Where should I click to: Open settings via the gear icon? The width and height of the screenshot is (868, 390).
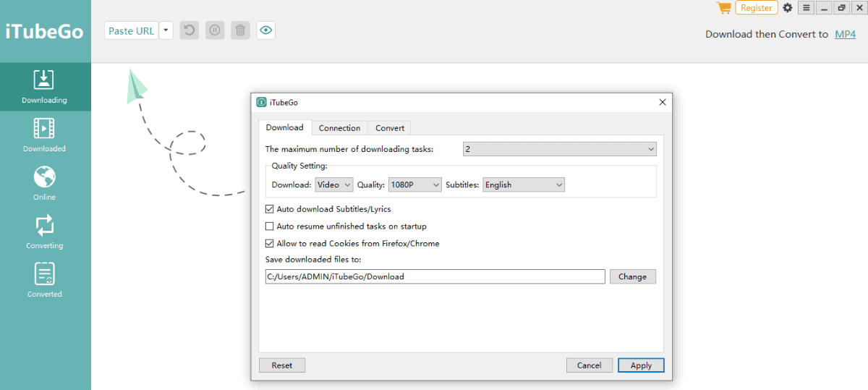(x=788, y=8)
